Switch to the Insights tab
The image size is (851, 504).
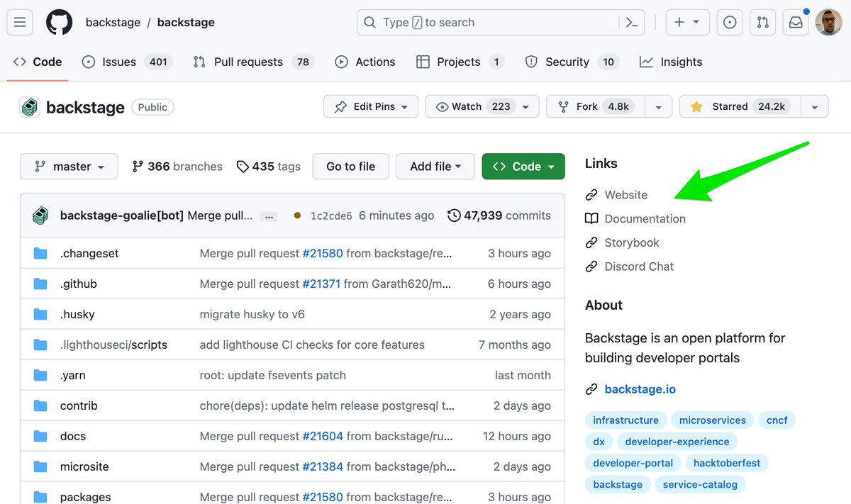[x=671, y=62]
